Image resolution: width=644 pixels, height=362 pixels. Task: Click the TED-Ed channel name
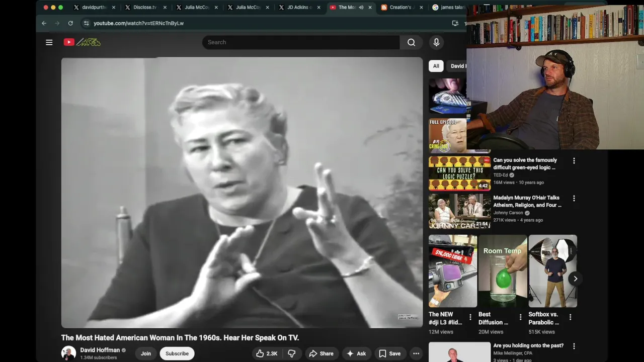pos(501,175)
